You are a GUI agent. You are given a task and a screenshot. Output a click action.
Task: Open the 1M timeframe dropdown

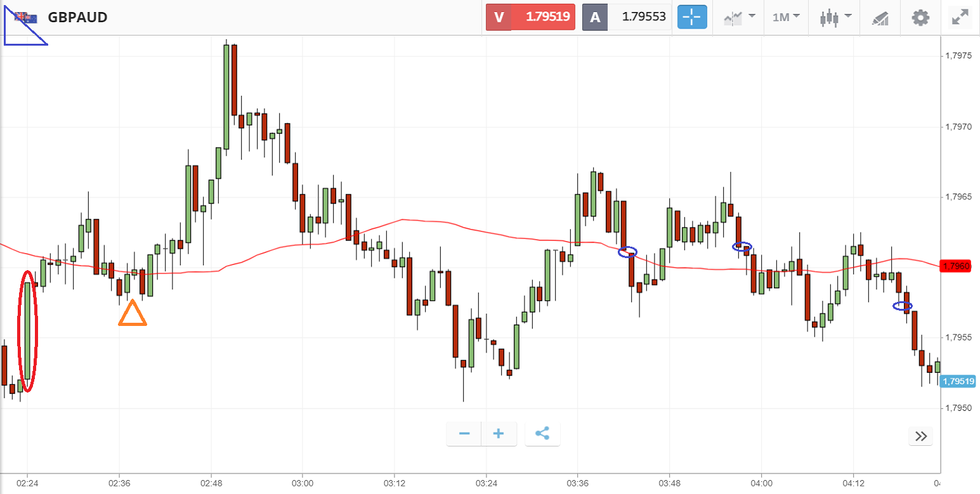pyautogui.click(x=786, y=17)
